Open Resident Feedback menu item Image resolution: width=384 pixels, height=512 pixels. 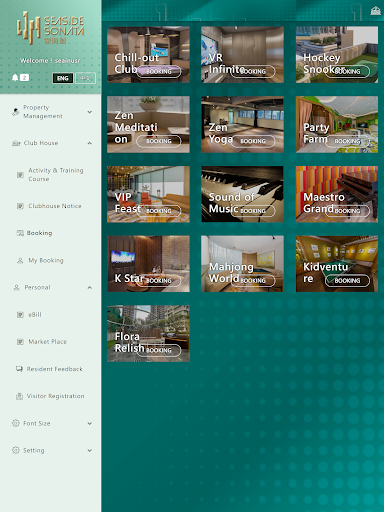(54, 369)
